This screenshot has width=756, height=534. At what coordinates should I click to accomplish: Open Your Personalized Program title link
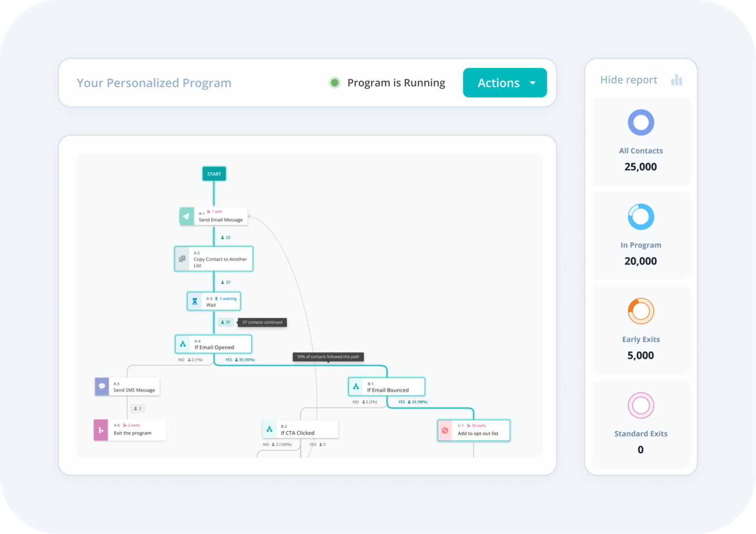click(154, 83)
